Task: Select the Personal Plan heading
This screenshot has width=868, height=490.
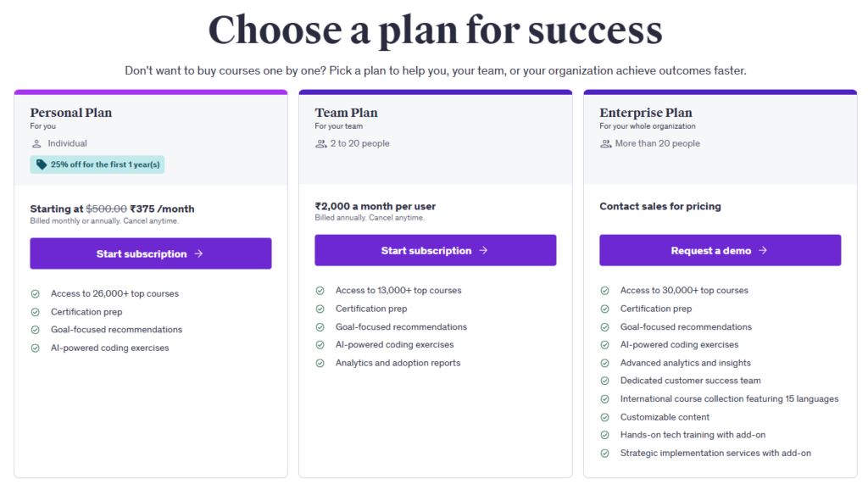Action: coord(71,113)
